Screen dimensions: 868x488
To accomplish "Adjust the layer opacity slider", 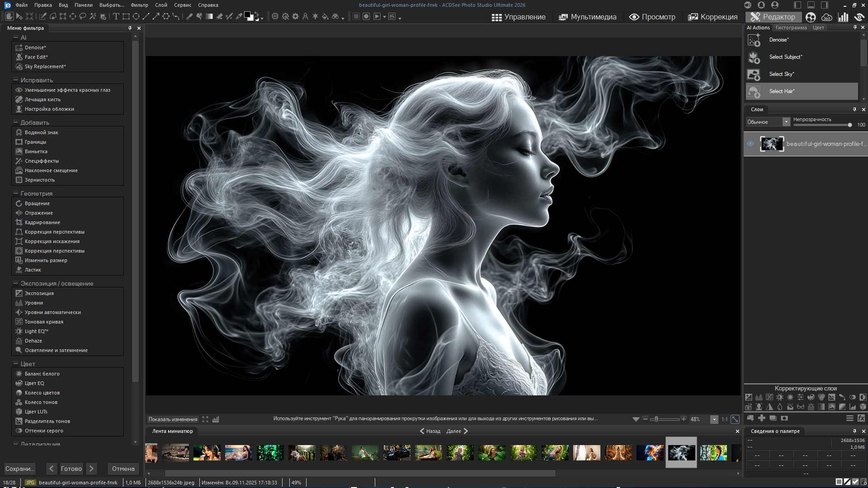I will tap(849, 125).
